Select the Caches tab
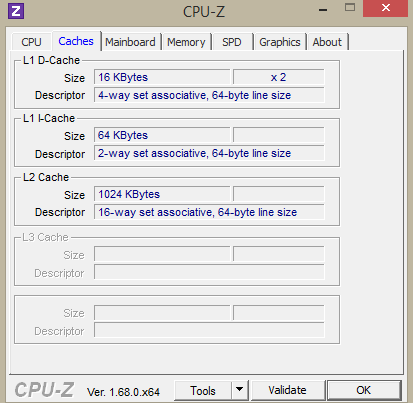This screenshot has width=413, height=403. pyautogui.click(x=76, y=41)
